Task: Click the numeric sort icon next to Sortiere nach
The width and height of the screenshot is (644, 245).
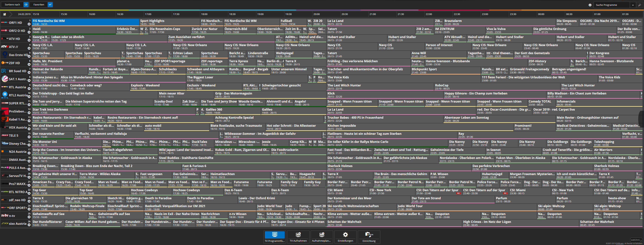Action: click(x=26, y=4)
